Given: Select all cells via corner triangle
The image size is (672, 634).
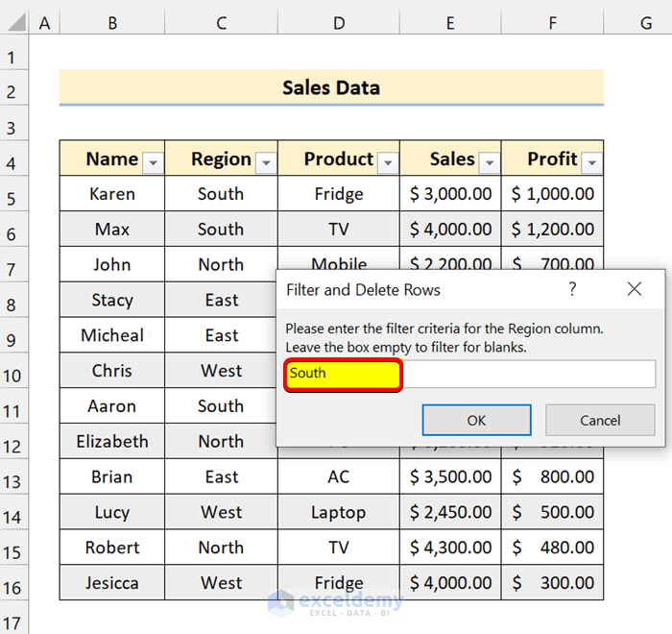Looking at the screenshot, I should coord(16,21).
